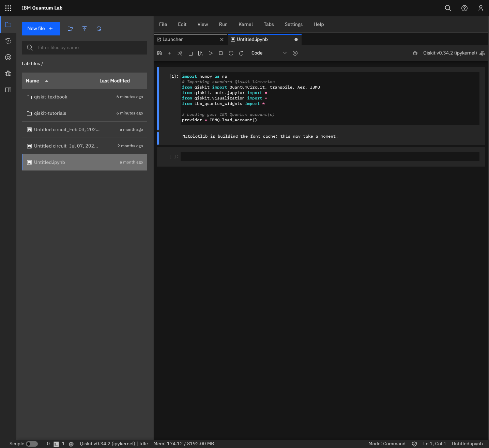Click the kernel chip icon in status bar

pyautogui.click(x=71, y=444)
